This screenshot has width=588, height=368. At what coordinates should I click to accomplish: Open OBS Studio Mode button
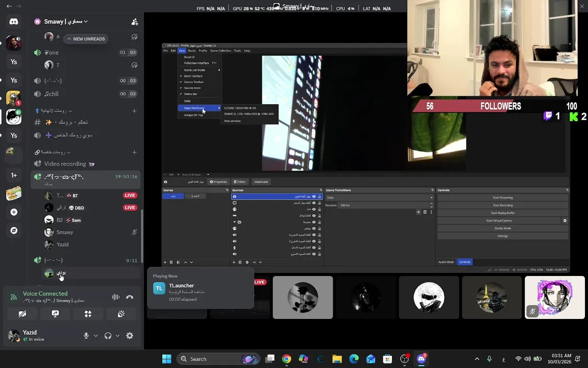pyautogui.click(x=502, y=228)
